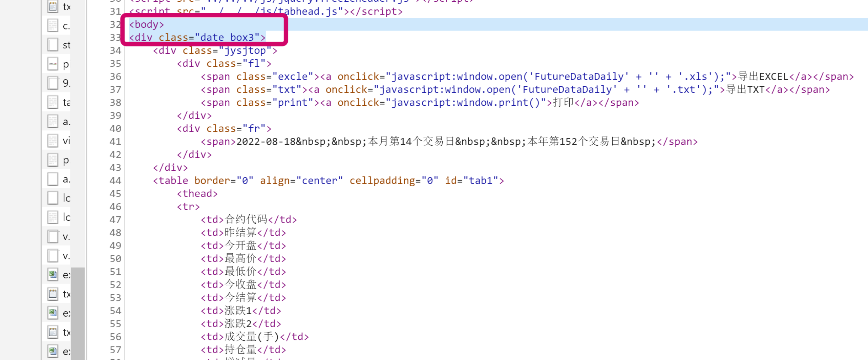Click line number 44 in the gutter
This screenshot has width=868, height=360.
115,181
